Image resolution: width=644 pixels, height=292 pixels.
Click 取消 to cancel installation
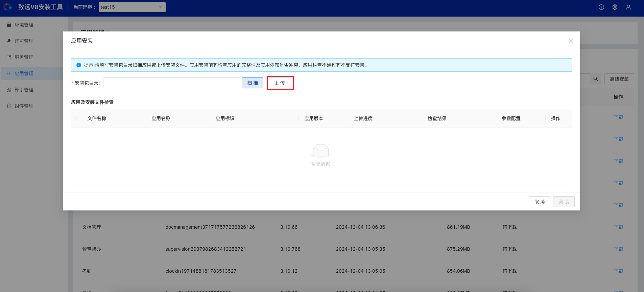pos(539,202)
